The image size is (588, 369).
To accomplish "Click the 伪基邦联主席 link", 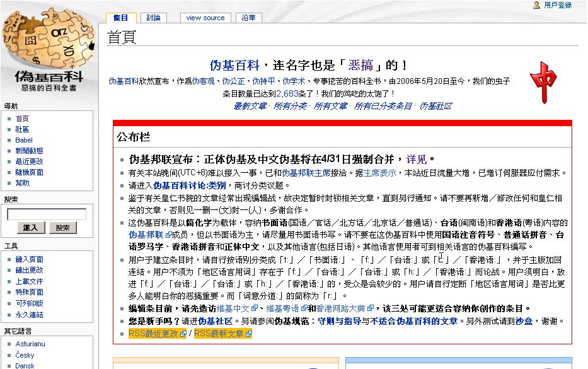I will 306,173.
